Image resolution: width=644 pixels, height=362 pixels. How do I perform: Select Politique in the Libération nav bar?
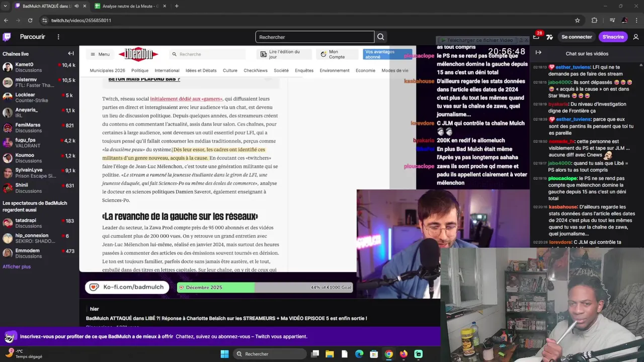[x=140, y=70]
